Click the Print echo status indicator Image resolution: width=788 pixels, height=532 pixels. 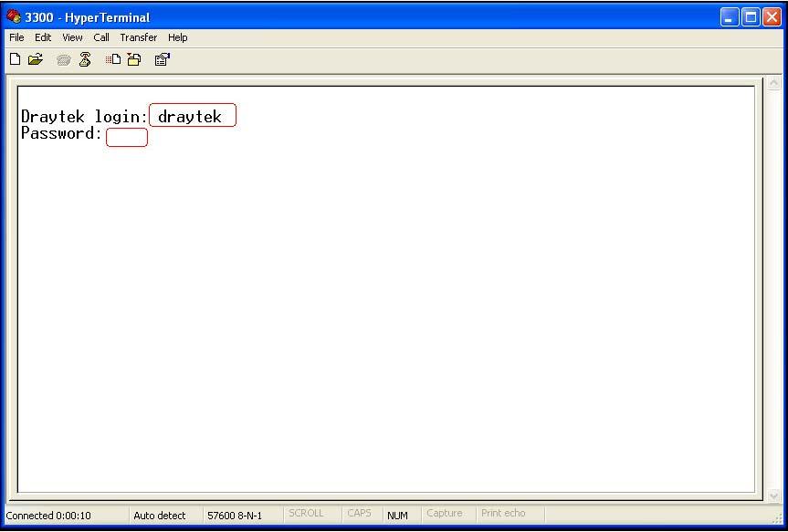click(x=503, y=514)
